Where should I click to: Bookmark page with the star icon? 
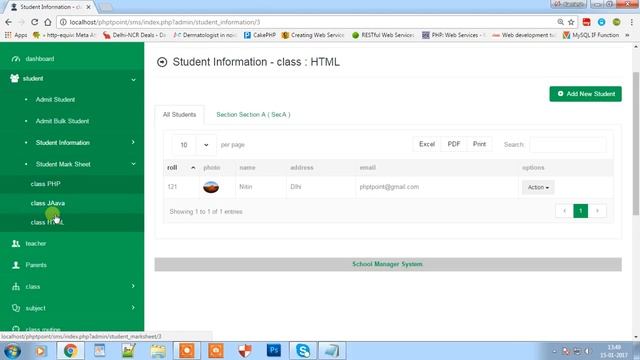(x=571, y=22)
